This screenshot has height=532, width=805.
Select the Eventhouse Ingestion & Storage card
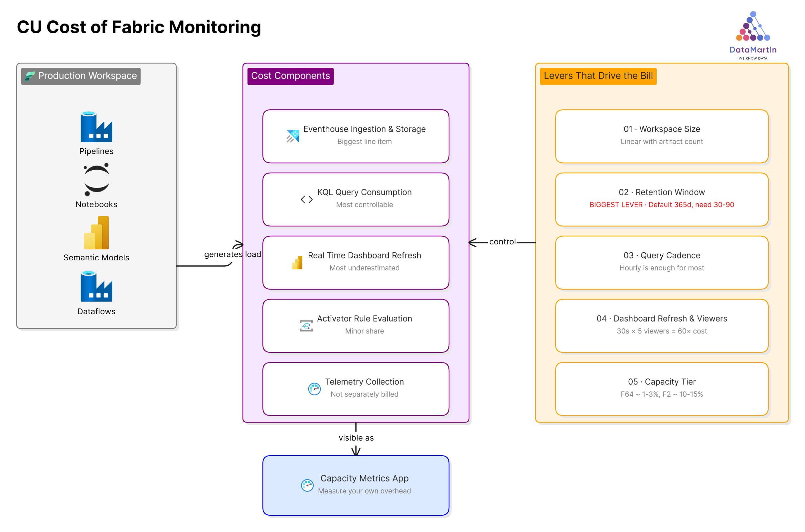click(x=356, y=136)
